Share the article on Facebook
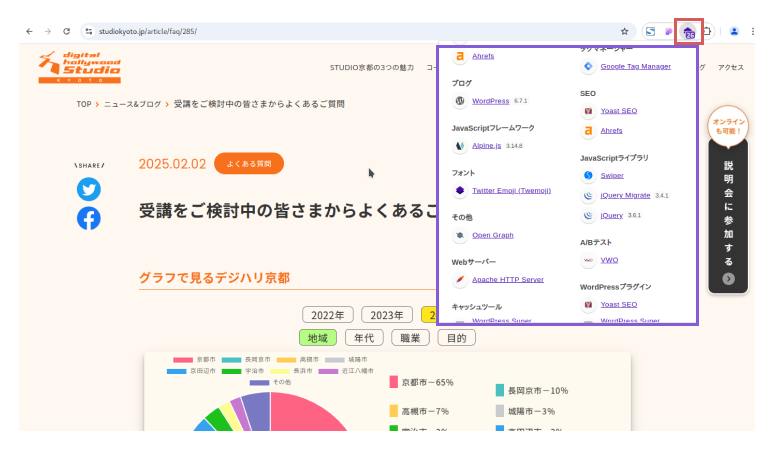The width and height of the screenshot is (773, 451). pyautogui.click(x=89, y=218)
